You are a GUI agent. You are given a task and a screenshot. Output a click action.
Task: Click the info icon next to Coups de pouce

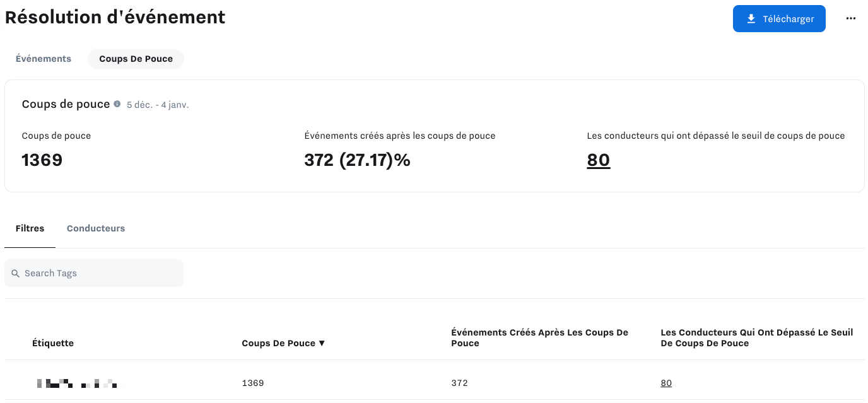pyautogui.click(x=117, y=104)
